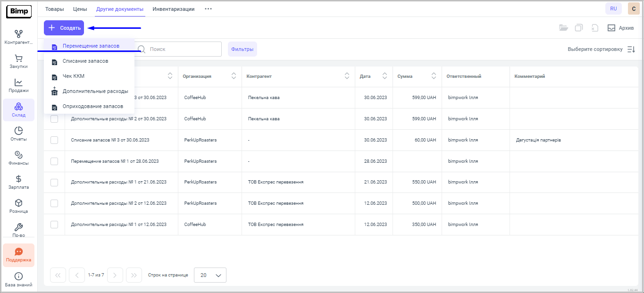Click into the Поиск search field

pos(182,49)
